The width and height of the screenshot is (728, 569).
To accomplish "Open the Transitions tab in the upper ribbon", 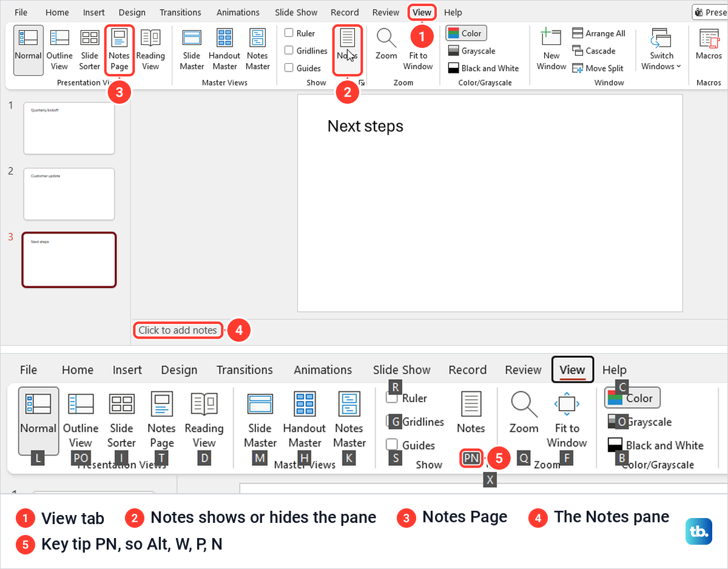I will 180,12.
